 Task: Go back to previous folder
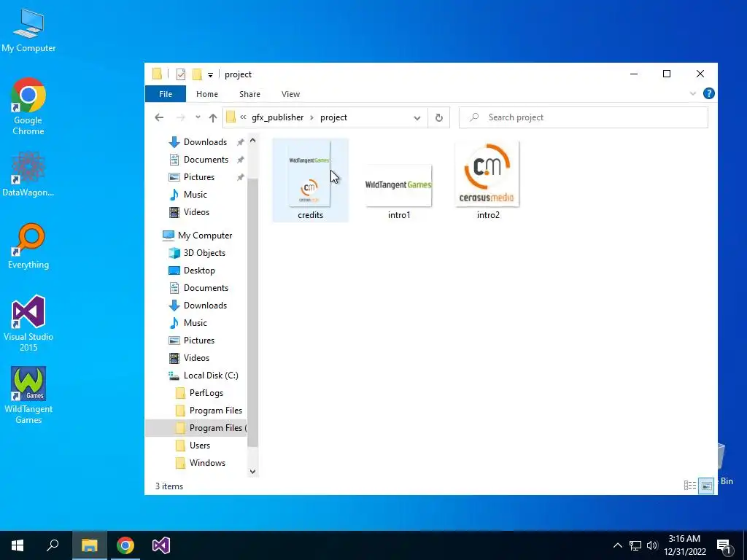tap(159, 117)
